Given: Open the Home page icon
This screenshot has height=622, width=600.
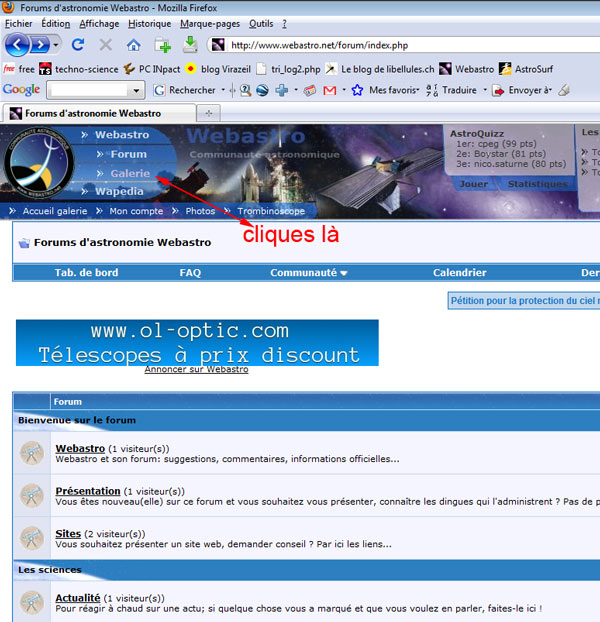Looking at the screenshot, I should point(134,45).
